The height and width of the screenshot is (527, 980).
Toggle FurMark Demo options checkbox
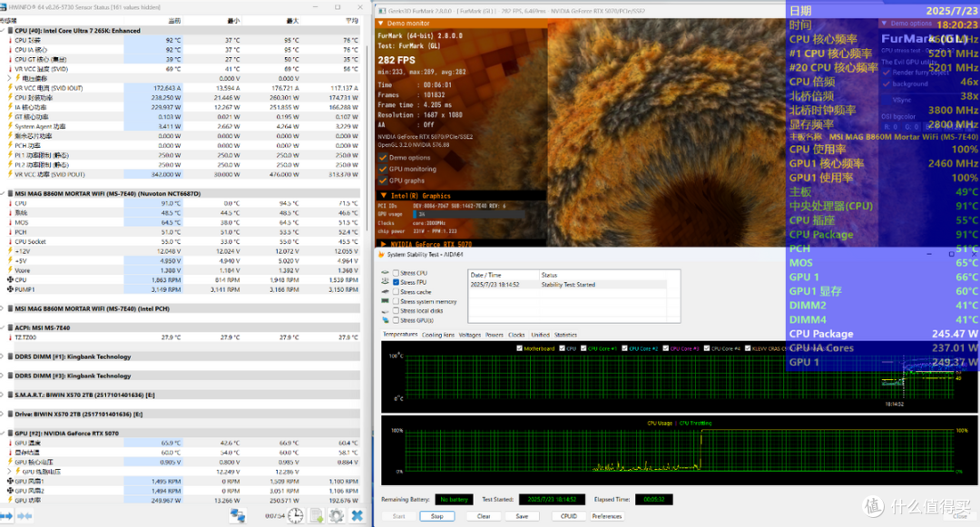[x=383, y=157]
